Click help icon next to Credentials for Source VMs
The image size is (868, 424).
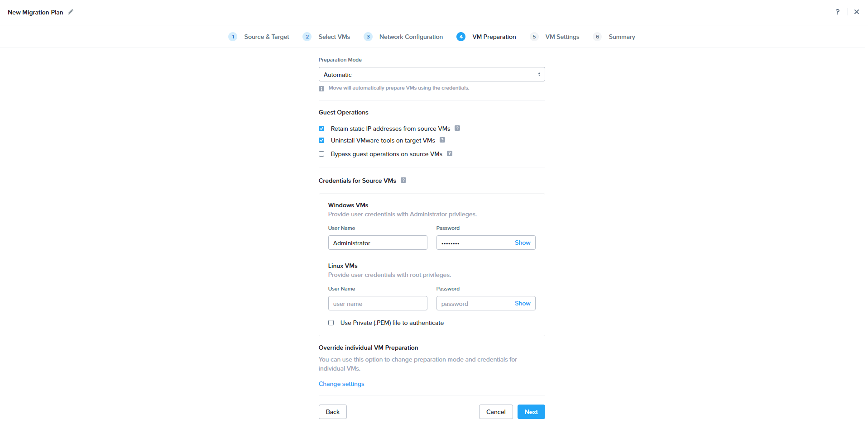pos(403,180)
